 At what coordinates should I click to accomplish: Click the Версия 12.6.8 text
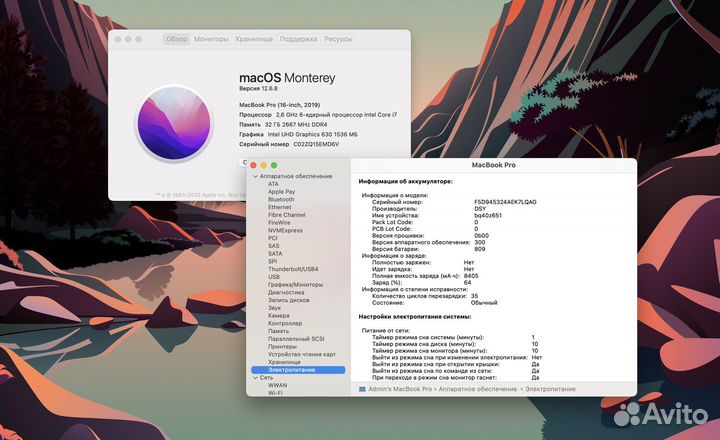click(x=258, y=88)
